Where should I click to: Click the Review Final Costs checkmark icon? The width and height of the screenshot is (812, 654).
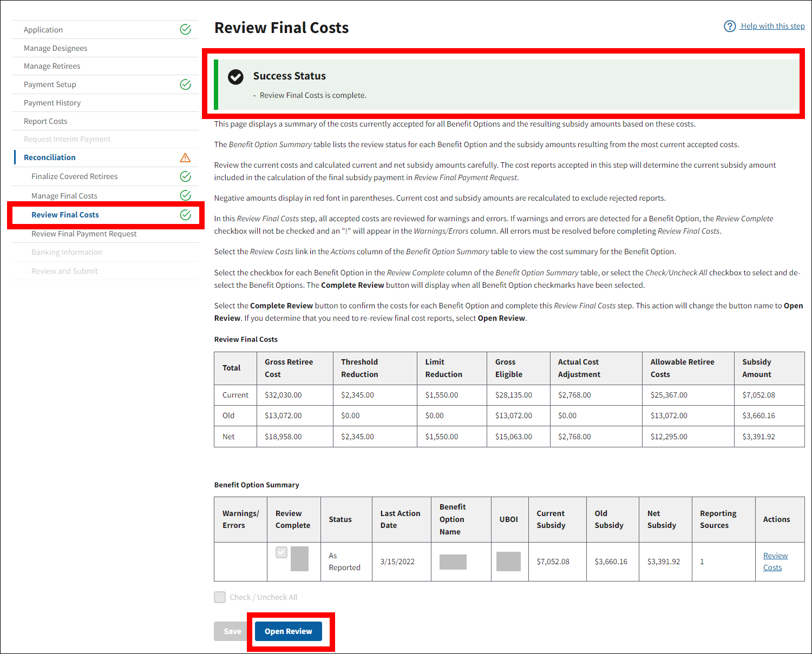(x=185, y=215)
